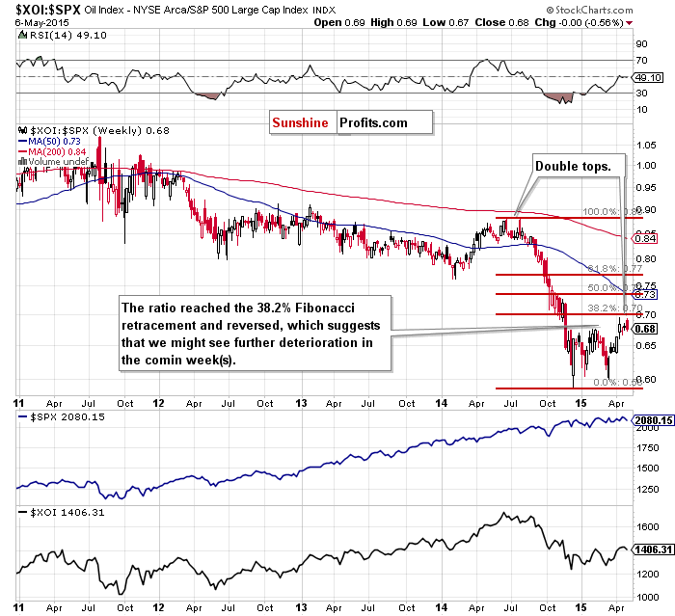Click the 38.2%: 0.70 Fibonacci label
Viewport: 675px width, 616px height.
[x=615, y=308]
